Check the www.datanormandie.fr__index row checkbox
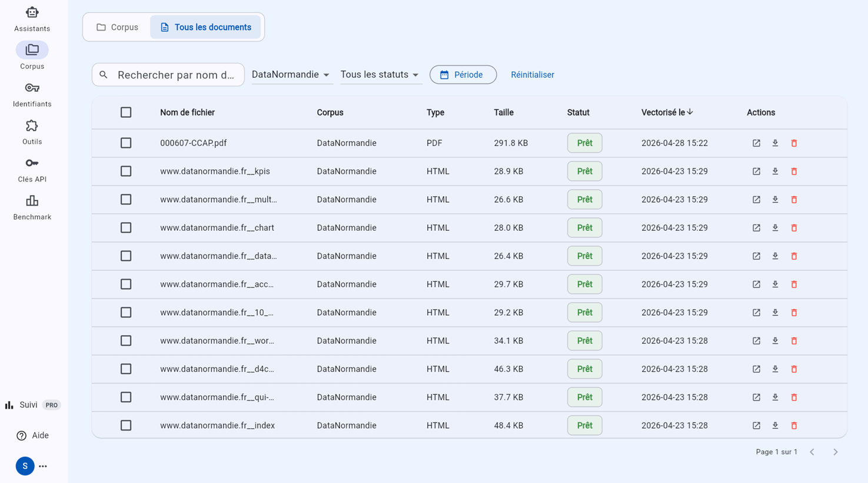This screenshot has width=868, height=483. [x=126, y=425]
